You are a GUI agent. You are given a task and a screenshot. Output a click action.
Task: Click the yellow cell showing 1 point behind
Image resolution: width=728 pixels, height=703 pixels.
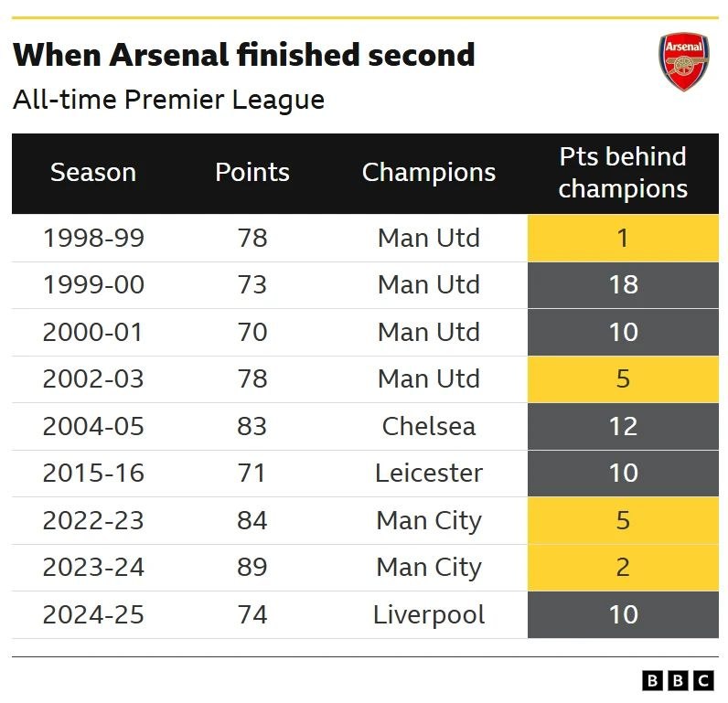(623, 239)
